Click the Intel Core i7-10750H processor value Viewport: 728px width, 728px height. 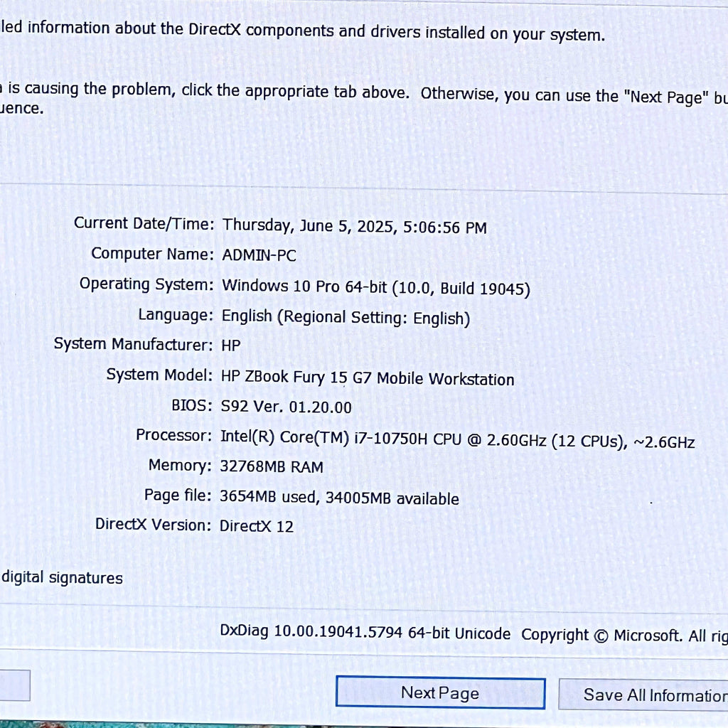click(x=457, y=439)
